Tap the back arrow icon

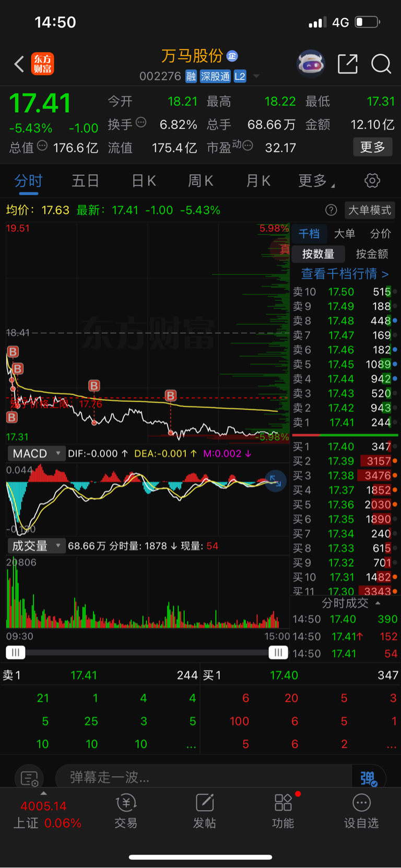[x=19, y=64]
